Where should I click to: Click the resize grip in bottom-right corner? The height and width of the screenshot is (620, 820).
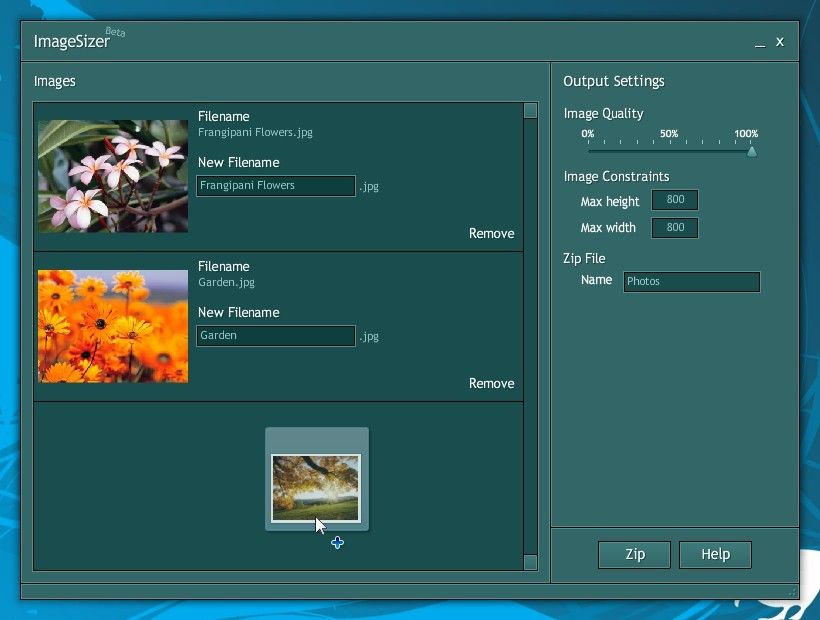tap(791, 593)
